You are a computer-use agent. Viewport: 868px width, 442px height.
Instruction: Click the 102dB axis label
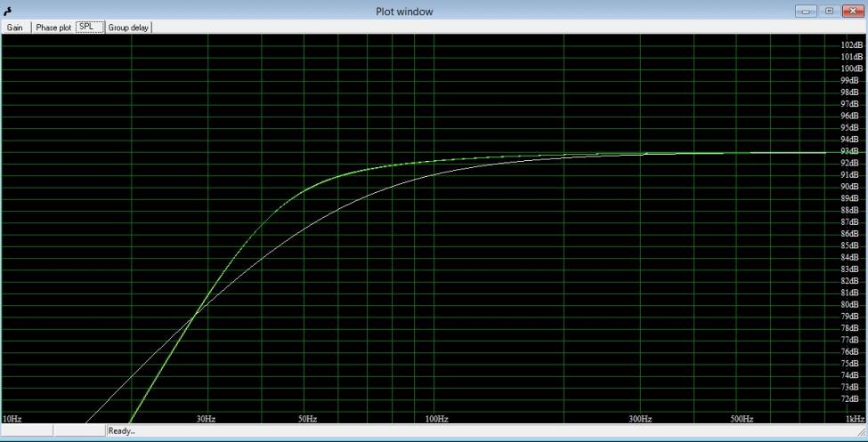[x=852, y=44]
